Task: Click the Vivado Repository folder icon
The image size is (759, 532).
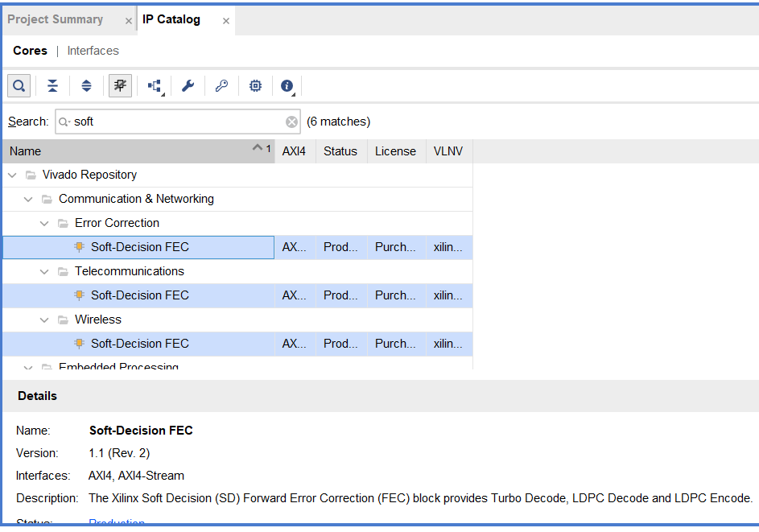Action: (x=31, y=175)
